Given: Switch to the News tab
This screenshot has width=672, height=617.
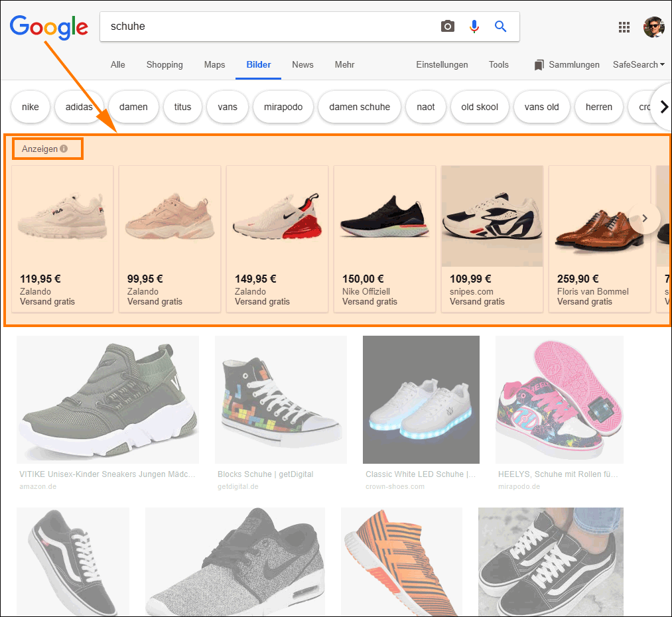Looking at the screenshot, I should coord(302,65).
